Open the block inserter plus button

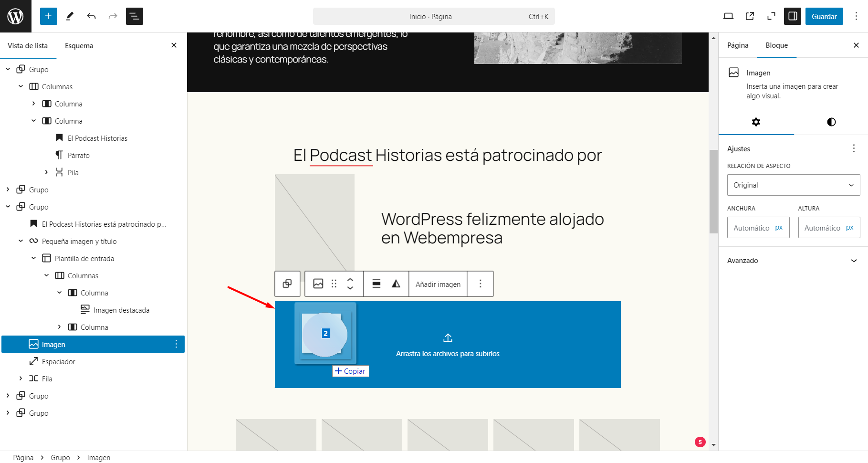tap(48, 16)
